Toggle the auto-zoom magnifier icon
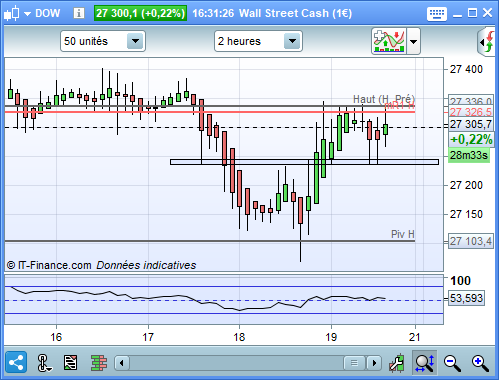 click(x=424, y=362)
